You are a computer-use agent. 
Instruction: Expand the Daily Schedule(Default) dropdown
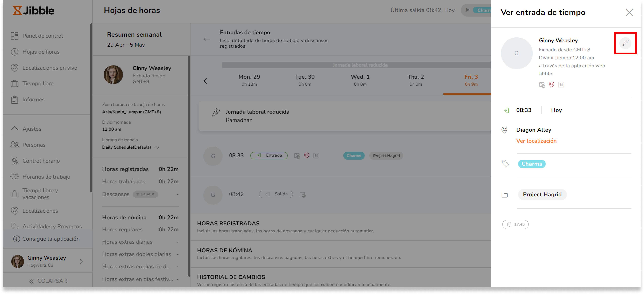pyautogui.click(x=157, y=147)
